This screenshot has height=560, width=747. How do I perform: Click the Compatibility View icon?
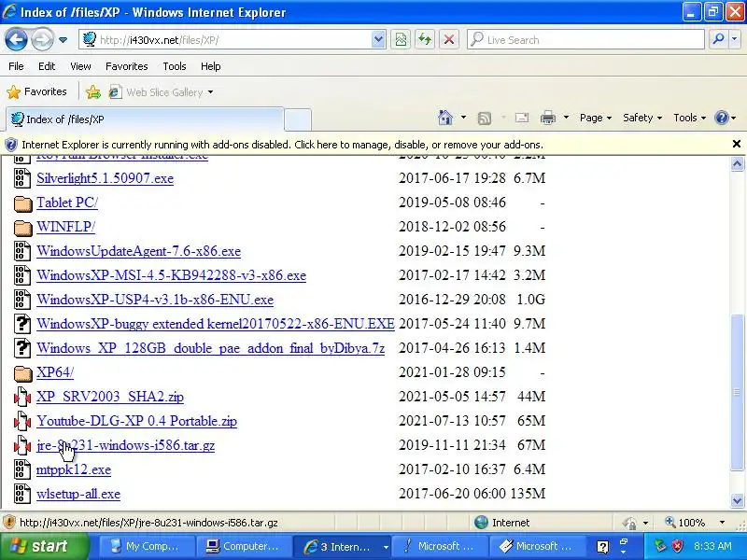(x=401, y=39)
